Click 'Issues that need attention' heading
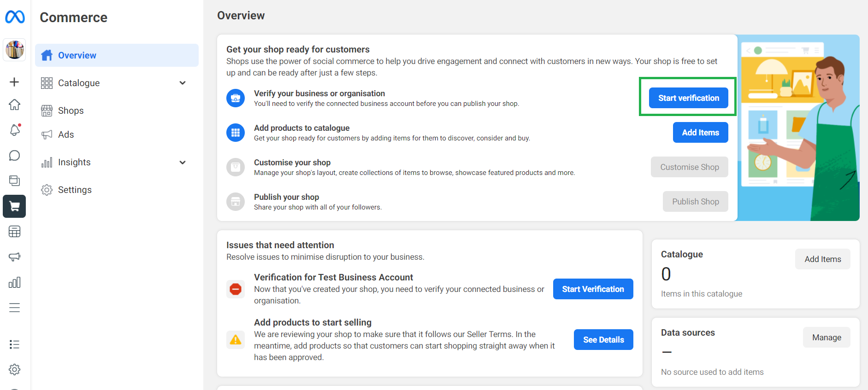The image size is (868, 390). 280,245
